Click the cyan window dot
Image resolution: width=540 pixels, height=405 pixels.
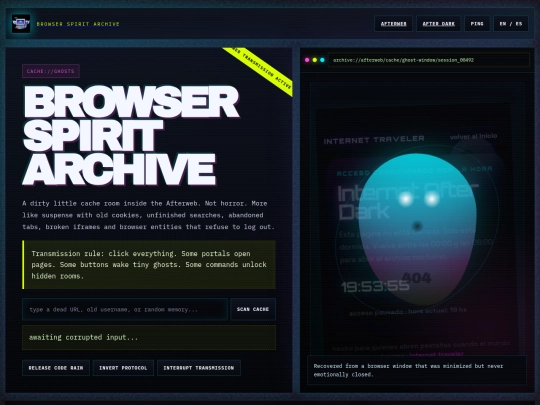click(x=322, y=60)
